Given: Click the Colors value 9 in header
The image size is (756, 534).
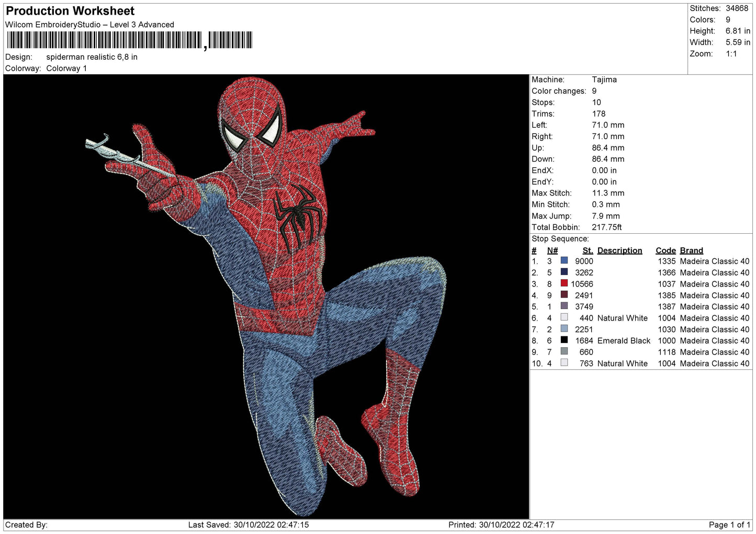Looking at the screenshot, I should (728, 20).
